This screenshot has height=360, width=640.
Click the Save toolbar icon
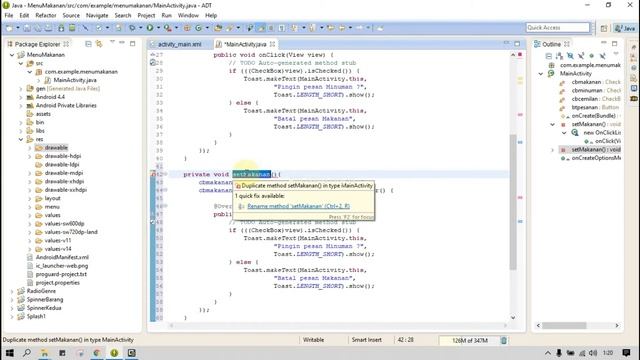(x=27, y=28)
